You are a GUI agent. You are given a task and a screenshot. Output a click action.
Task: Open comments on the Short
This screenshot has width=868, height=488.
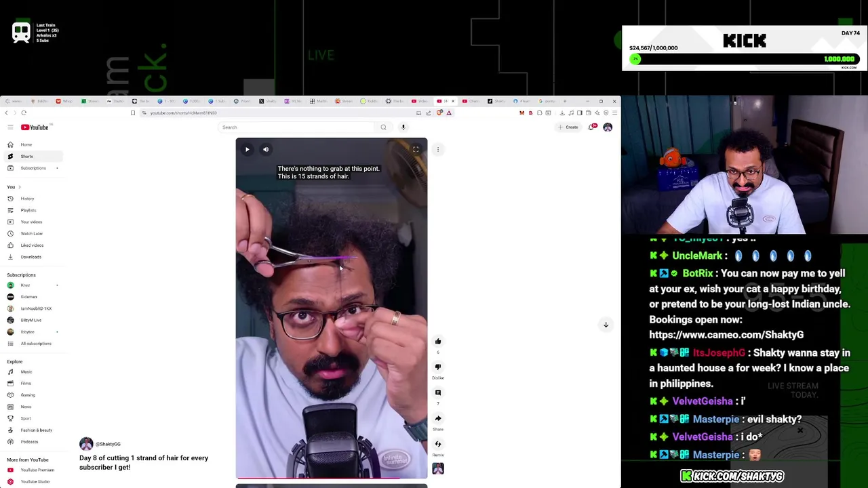tap(438, 393)
